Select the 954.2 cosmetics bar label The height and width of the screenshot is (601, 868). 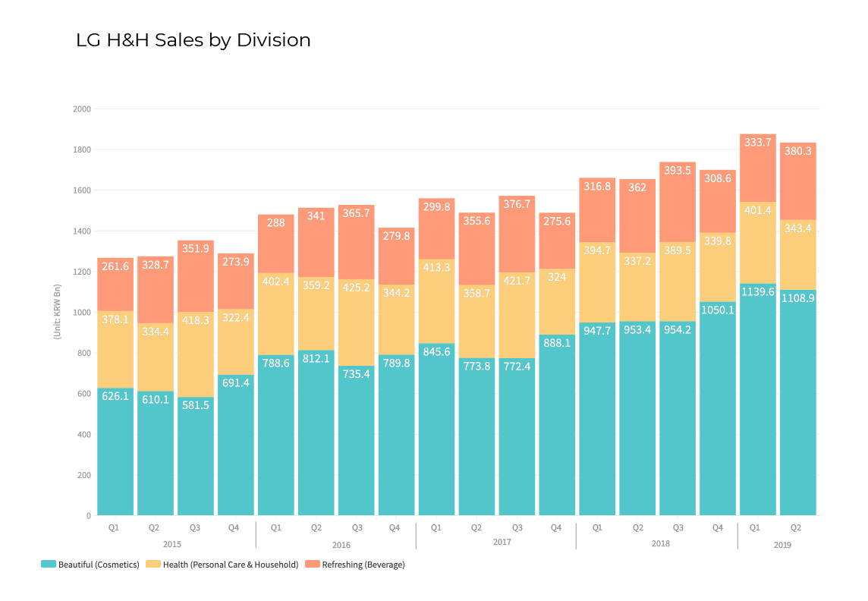click(678, 330)
